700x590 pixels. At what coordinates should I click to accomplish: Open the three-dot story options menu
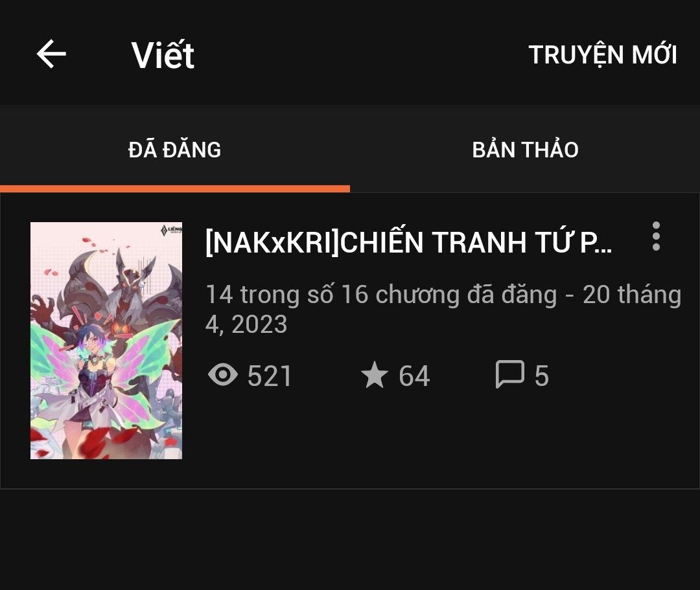point(656,236)
